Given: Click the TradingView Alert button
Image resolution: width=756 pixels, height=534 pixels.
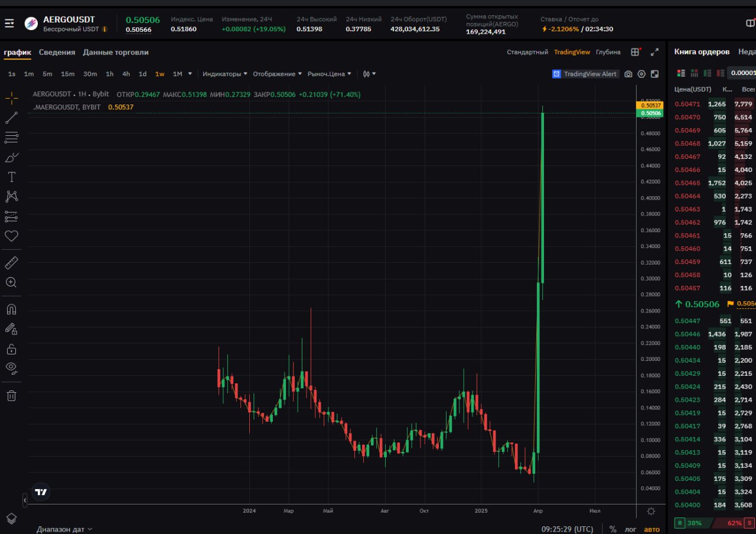Looking at the screenshot, I should click(585, 74).
